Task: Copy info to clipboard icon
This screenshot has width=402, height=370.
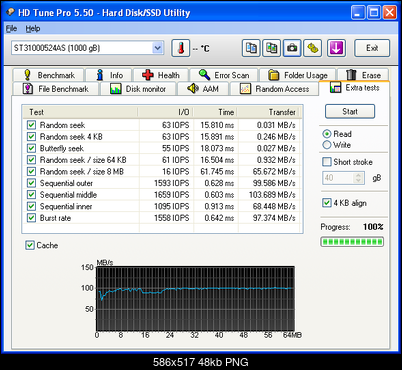Action: (251, 48)
